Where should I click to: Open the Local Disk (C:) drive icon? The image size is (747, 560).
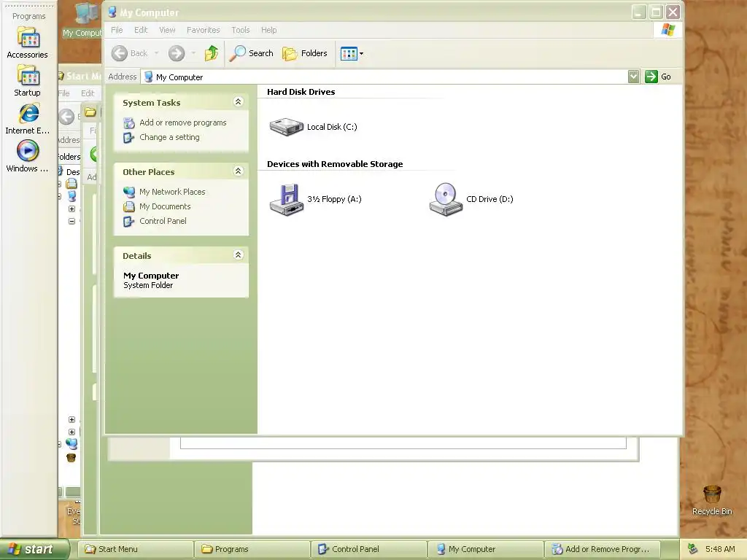(286, 127)
